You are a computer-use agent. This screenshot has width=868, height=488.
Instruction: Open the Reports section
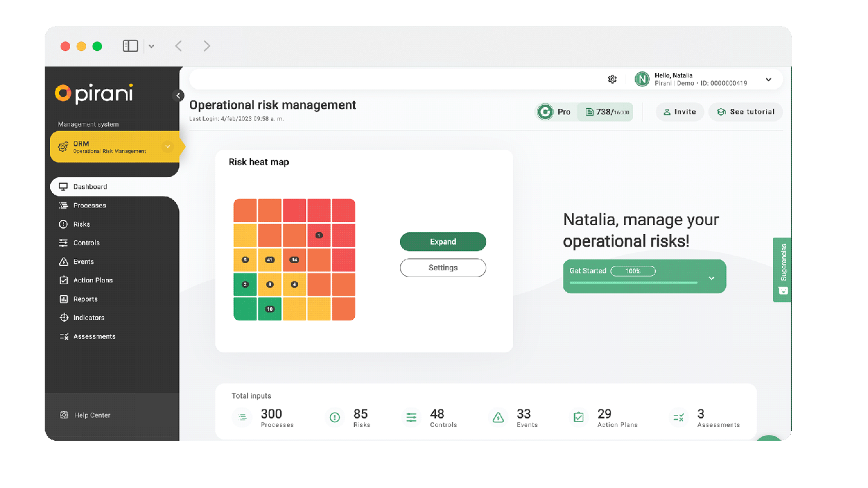(86, 299)
